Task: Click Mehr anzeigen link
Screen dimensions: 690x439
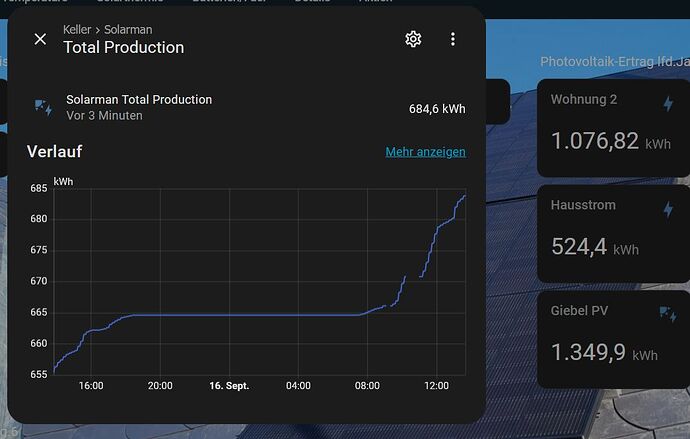Action: tap(426, 152)
